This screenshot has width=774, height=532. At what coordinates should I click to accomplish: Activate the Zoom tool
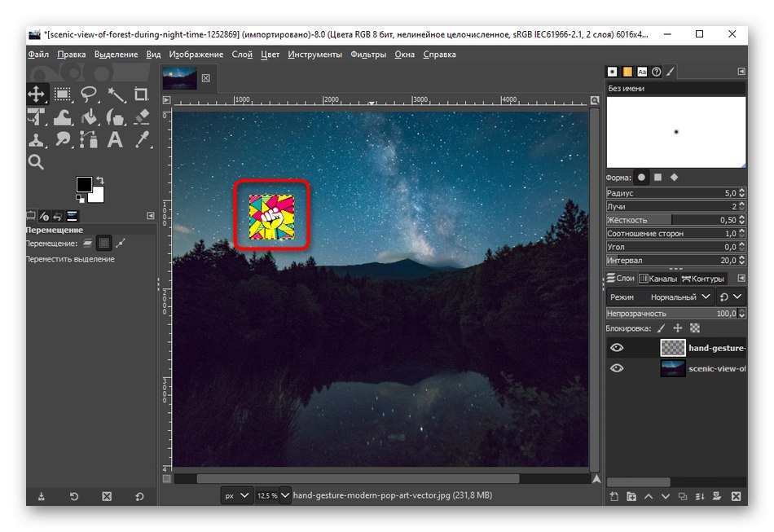(36, 162)
